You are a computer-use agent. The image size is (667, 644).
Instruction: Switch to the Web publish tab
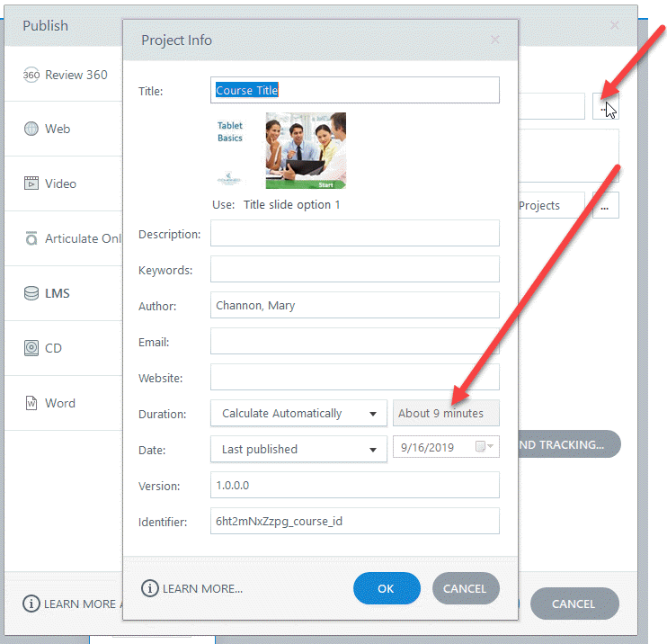click(64, 129)
